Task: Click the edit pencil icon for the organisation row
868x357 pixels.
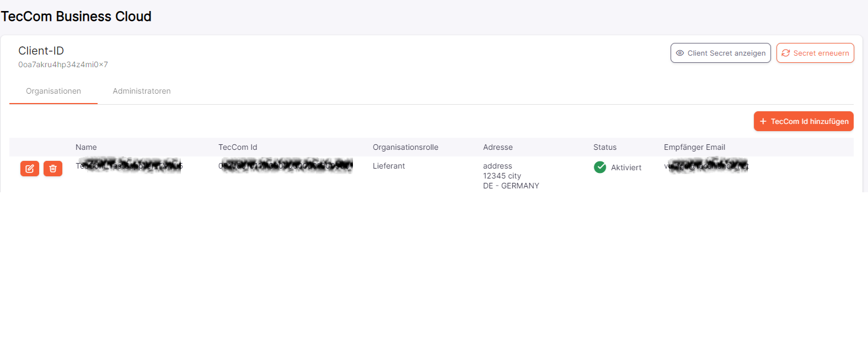Action: click(30, 169)
